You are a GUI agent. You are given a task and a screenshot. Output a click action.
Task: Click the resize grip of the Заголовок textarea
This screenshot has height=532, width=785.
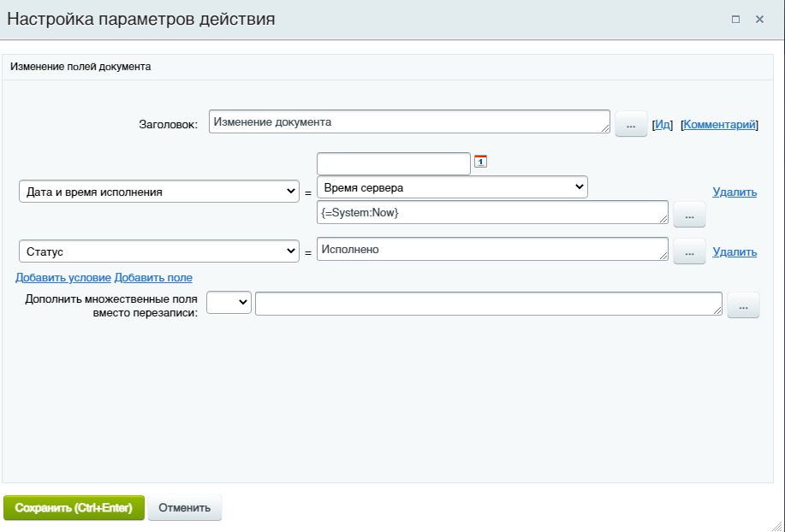coord(606,129)
